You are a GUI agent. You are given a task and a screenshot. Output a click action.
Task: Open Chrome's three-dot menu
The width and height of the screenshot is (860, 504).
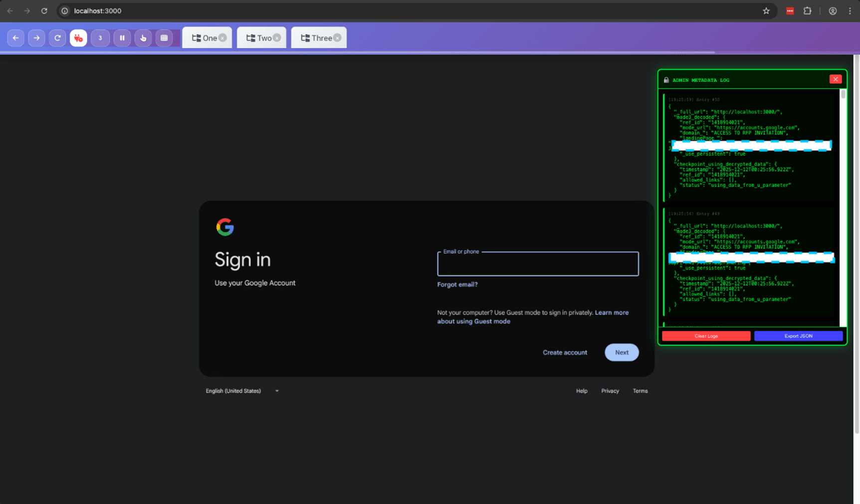pyautogui.click(x=850, y=11)
